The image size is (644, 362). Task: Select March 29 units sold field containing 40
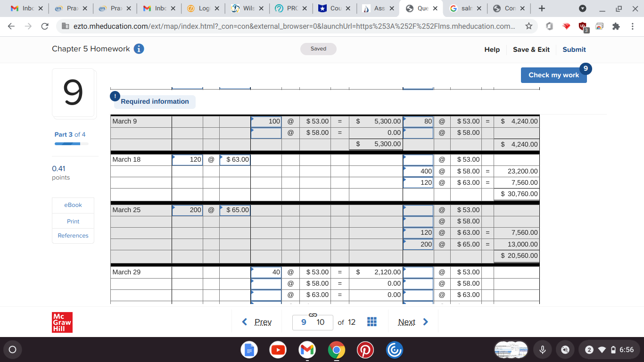[266, 272]
